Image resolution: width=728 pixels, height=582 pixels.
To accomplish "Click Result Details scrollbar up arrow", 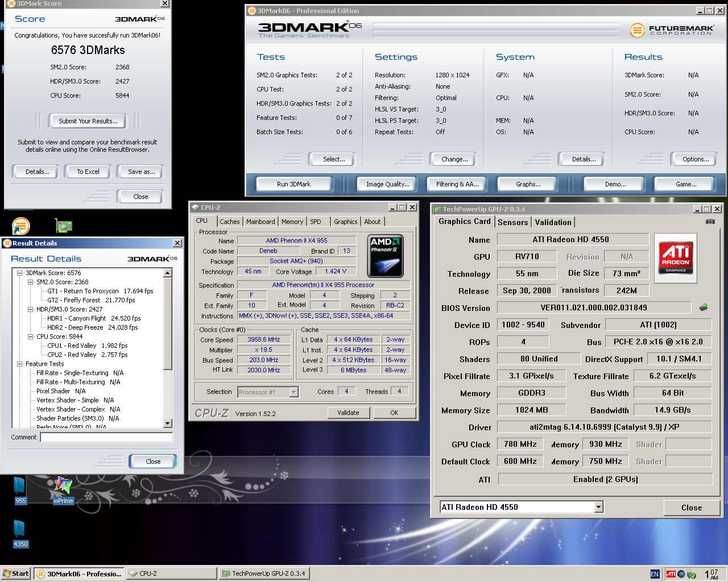I will [x=168, y=273].
